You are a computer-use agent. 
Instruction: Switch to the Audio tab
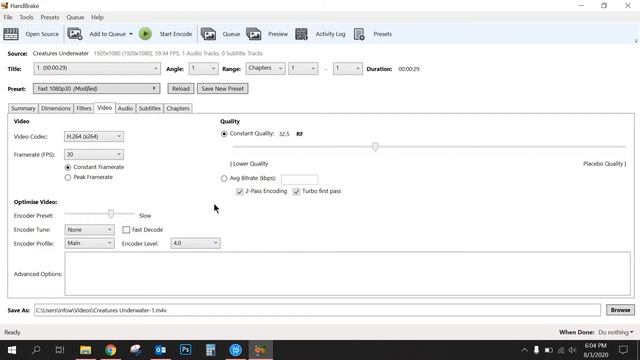click(125, 109)
